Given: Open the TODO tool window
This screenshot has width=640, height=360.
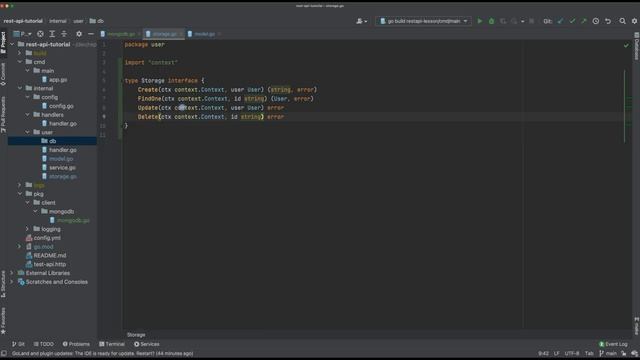Looking at the screenshot, I should tap(44, 344).
